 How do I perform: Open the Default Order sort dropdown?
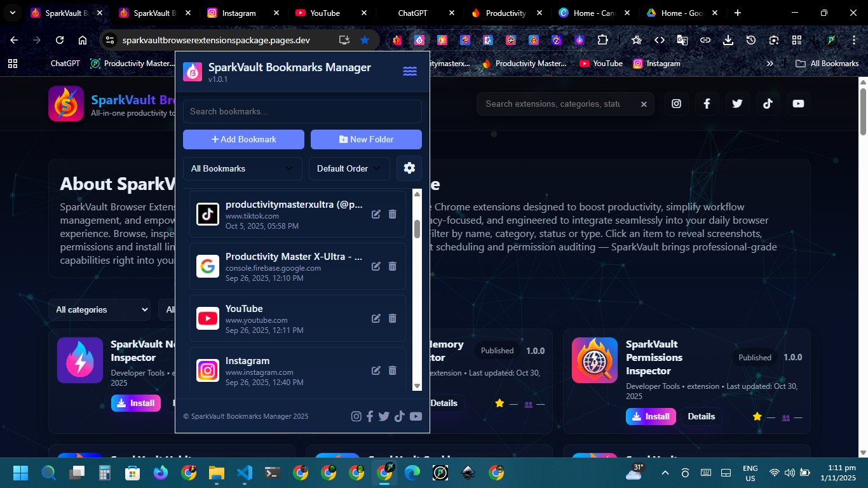(x=349, y=168)
